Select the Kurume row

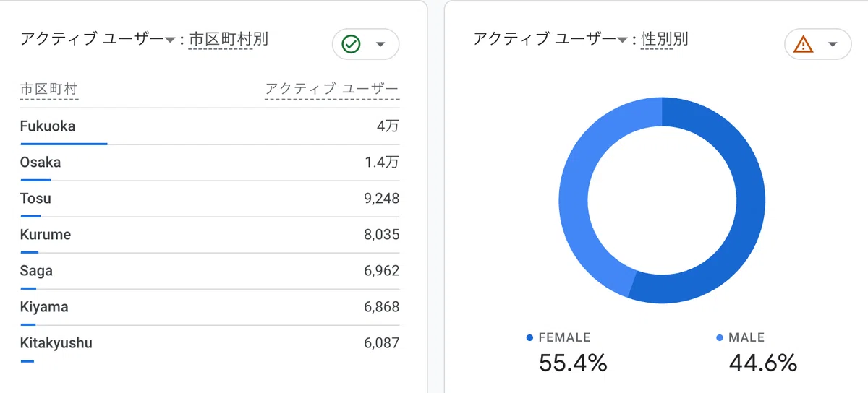click(210, 236)
